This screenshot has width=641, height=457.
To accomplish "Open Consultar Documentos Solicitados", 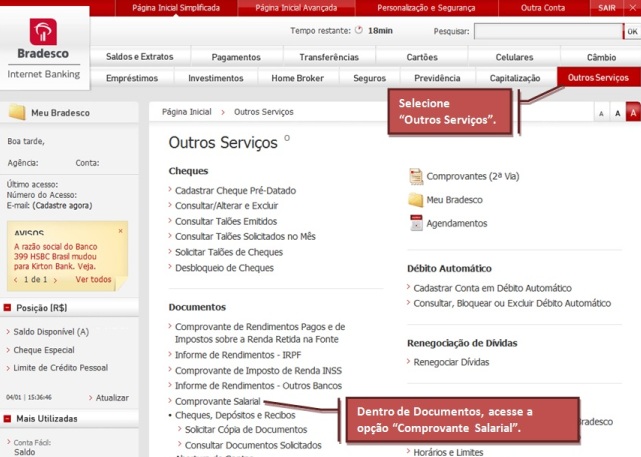I will [x=253, y=445].
